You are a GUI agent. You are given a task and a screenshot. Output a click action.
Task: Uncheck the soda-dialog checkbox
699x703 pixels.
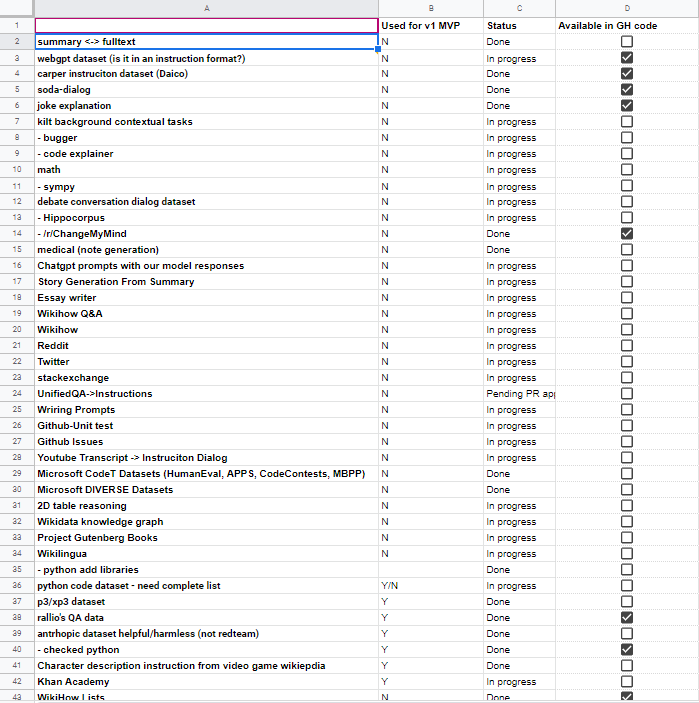(626, 90)
